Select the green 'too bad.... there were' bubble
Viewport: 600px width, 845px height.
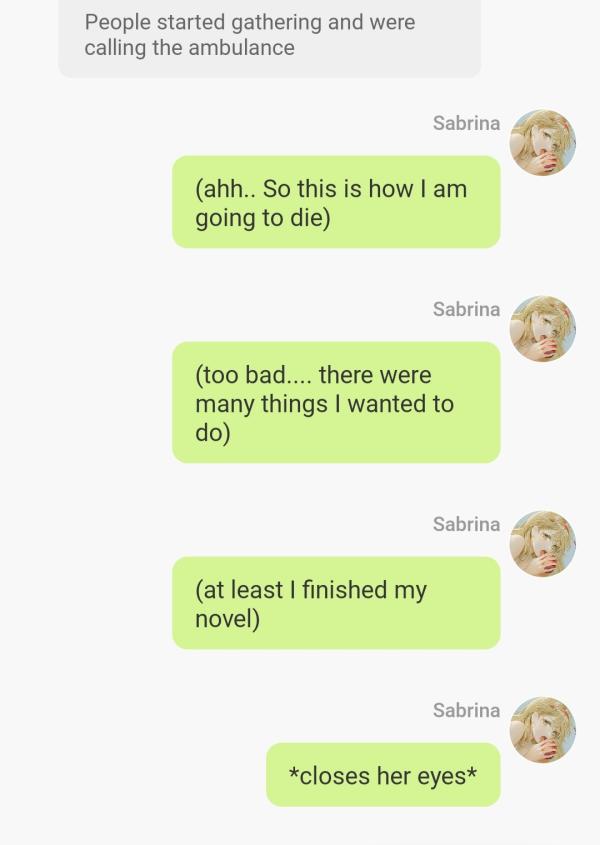(x=335, y=402)
